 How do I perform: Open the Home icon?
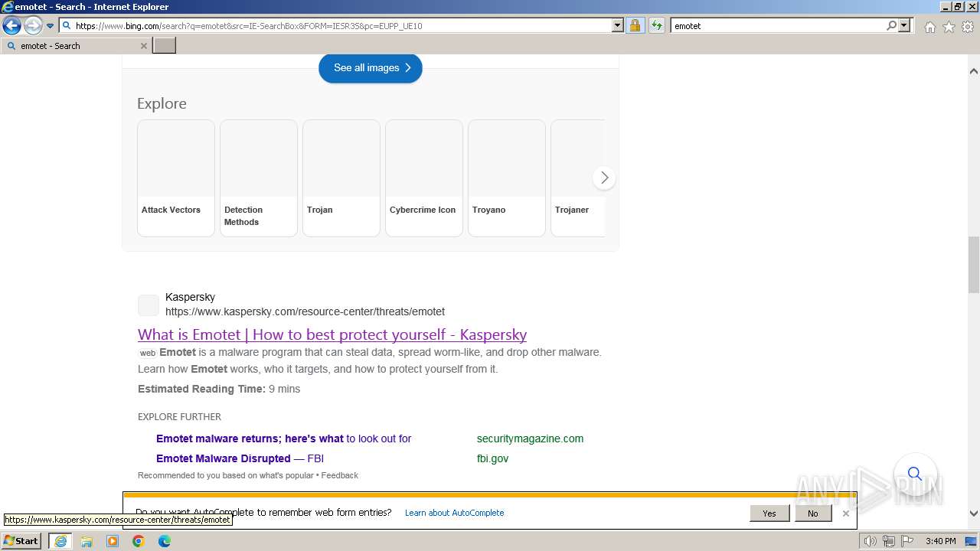point(929,27)
